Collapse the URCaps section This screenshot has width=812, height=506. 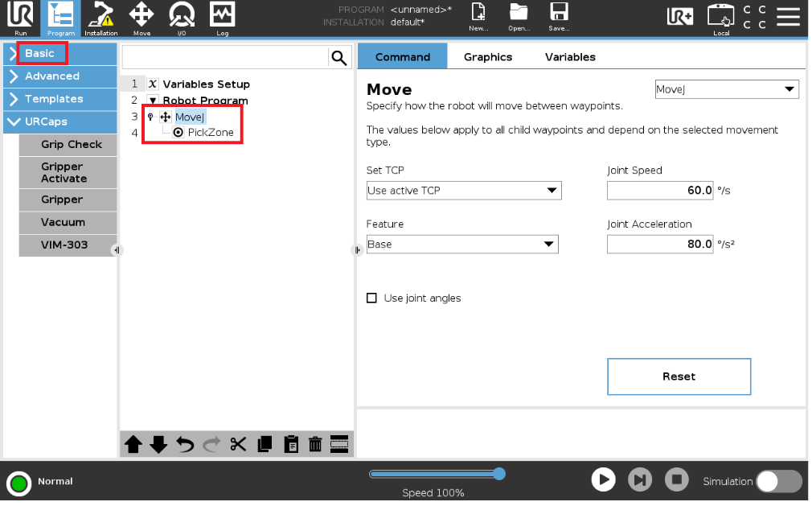point(60,121)
